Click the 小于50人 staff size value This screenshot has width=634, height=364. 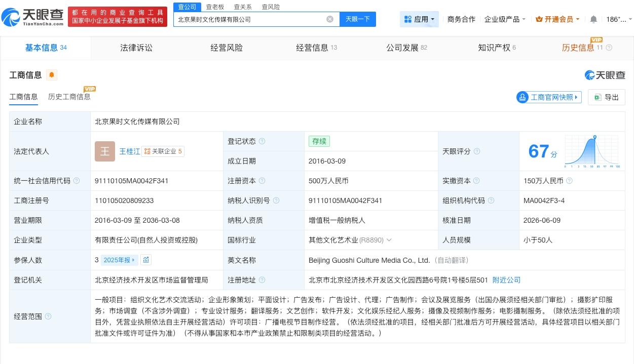click(x=538, y=240)
